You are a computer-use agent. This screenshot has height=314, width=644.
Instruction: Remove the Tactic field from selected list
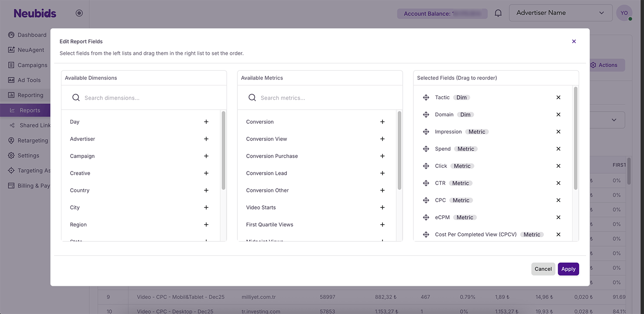pos(558,98)
